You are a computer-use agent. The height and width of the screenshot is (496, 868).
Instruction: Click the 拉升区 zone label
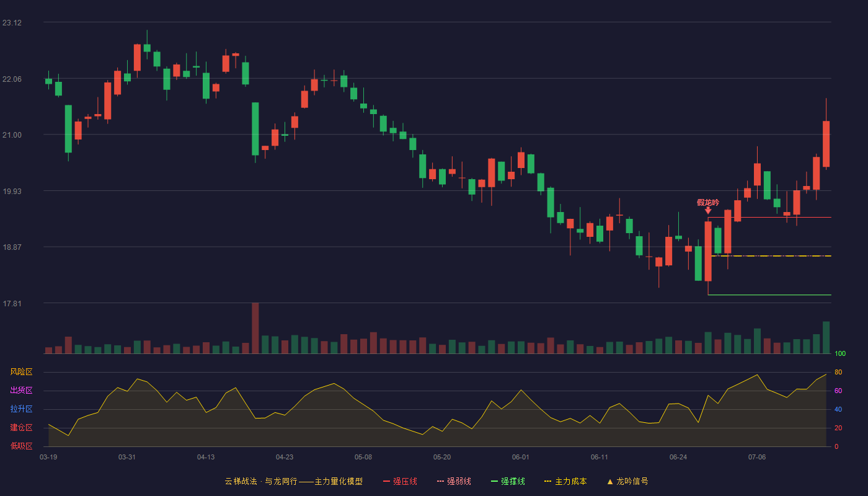21,409
